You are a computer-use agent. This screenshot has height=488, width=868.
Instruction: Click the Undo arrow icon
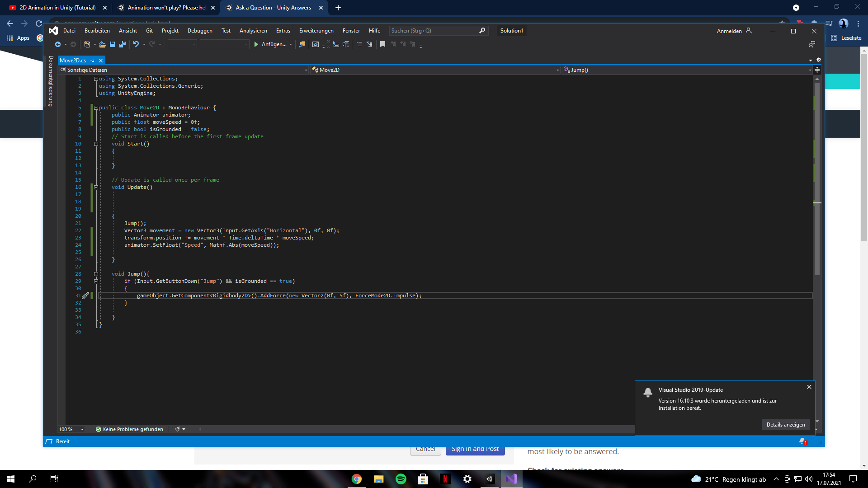click(136, 44)
